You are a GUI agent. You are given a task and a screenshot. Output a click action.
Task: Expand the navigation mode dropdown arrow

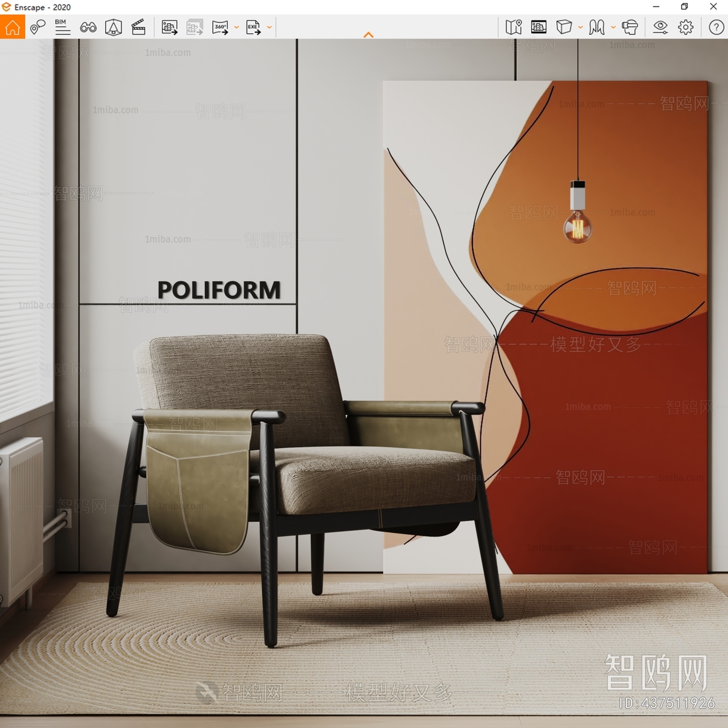613,27
